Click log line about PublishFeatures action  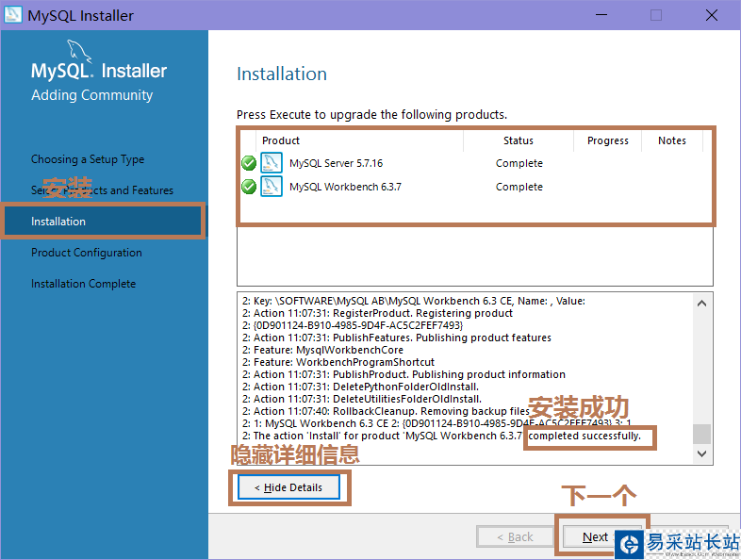tap(397, 338)
